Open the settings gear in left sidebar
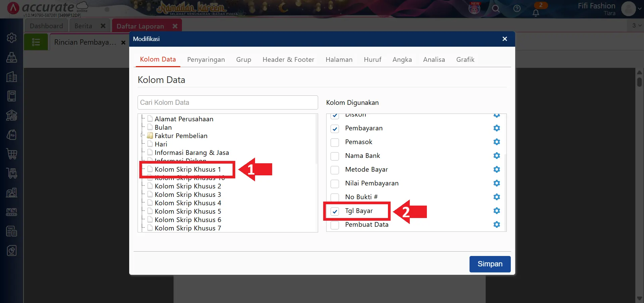Screen dimensions: 644x303 [12, 38]
